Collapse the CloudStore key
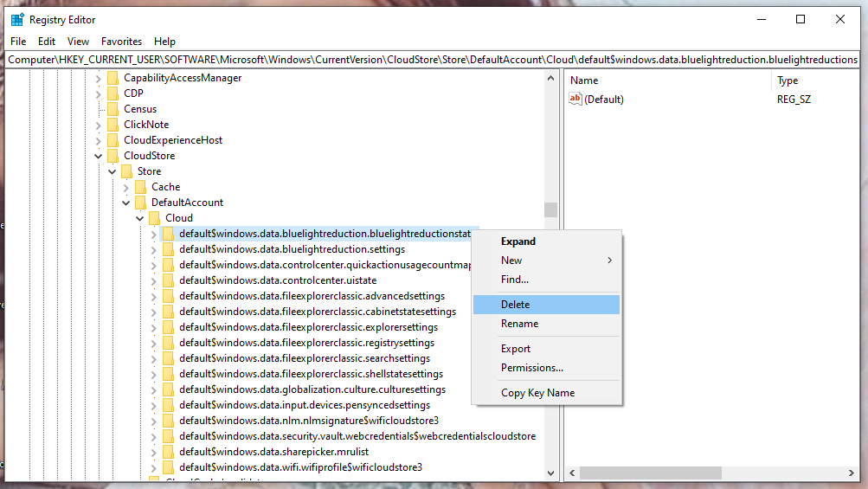The image size is (868, 489). coord(99,156)
